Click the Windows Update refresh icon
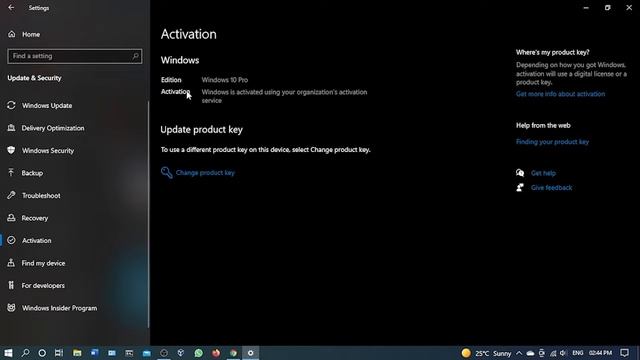640x360 pixels. [11, 105]
